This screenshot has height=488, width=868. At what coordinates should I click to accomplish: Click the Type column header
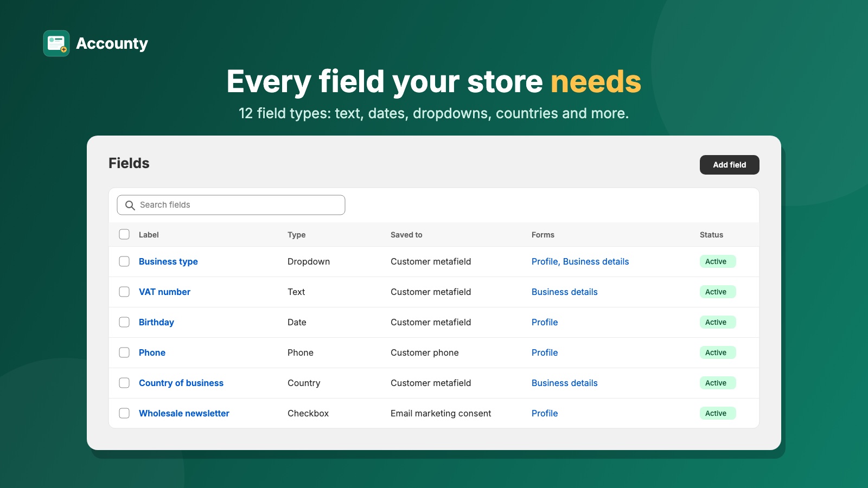296,235
